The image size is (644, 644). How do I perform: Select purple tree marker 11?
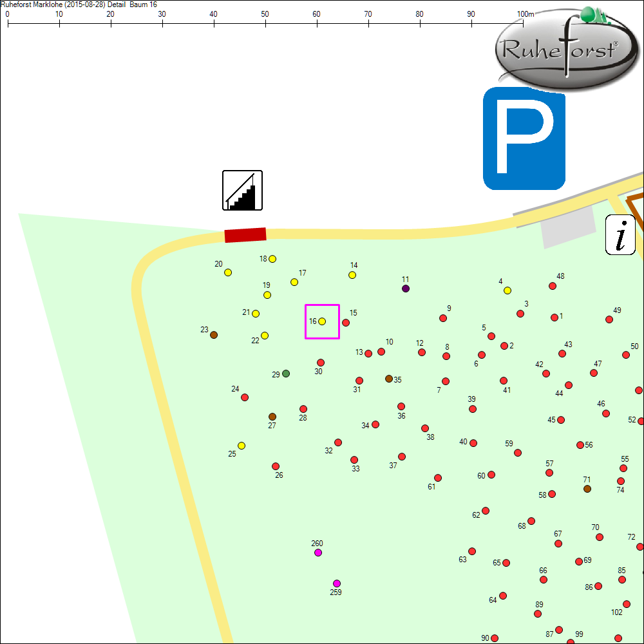pyautogui.click(x=406, y=289)
